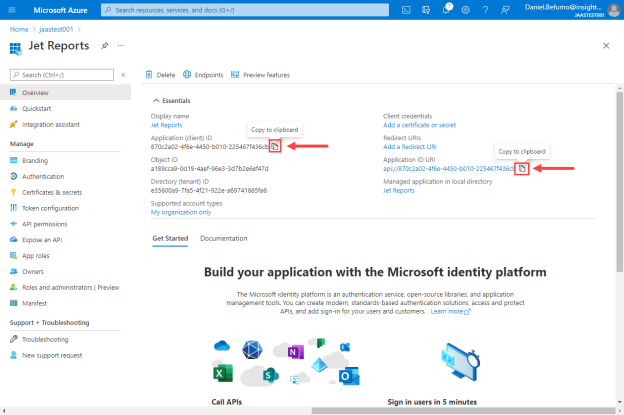Switch to the Documentation tab

224,238
